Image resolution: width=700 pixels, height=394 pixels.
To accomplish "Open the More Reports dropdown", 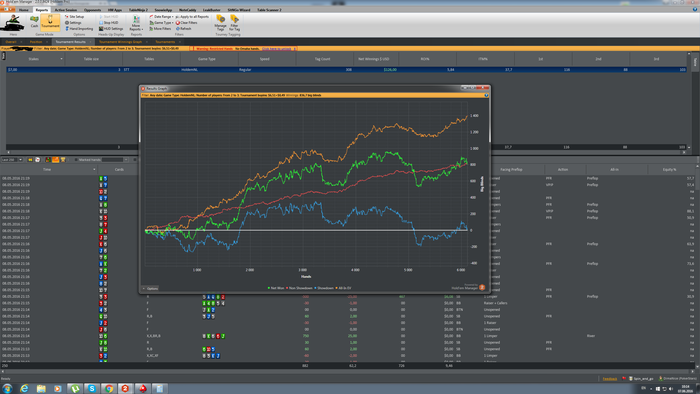I will (x=136, y=22).
